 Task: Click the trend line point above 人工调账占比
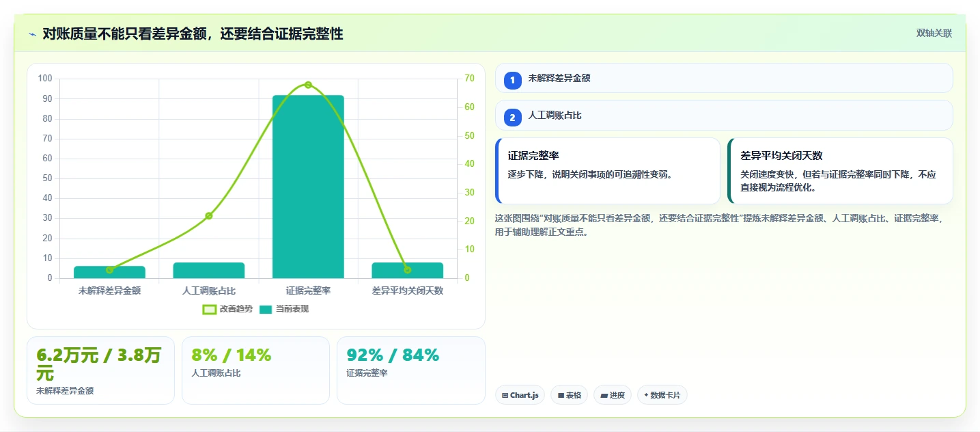tap(209, 216)
